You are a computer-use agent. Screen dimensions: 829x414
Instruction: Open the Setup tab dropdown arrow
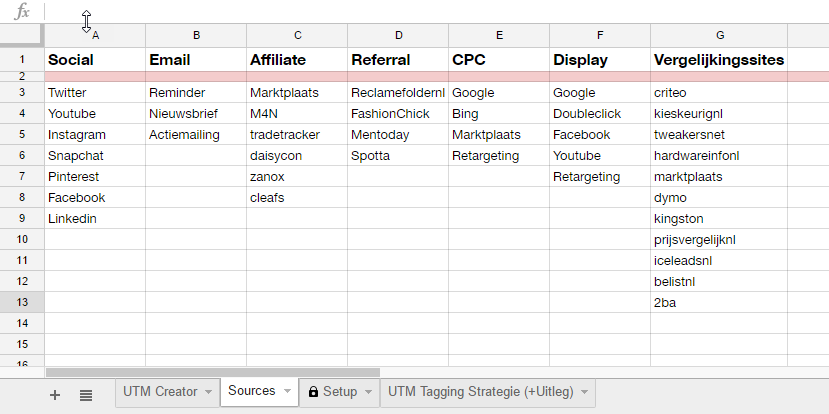coord(369,392)
